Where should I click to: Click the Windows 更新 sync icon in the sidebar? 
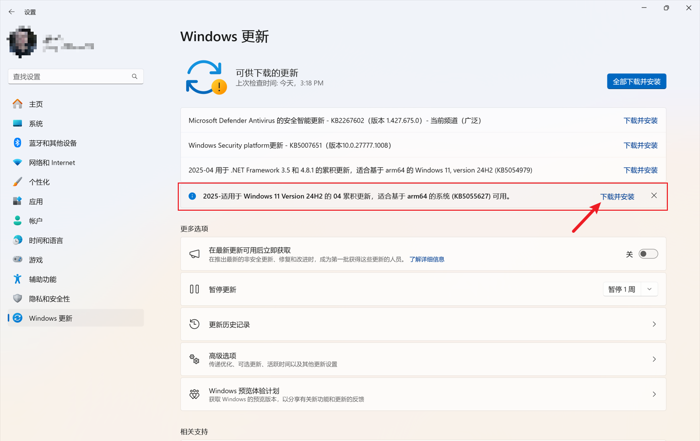click(x=17, y=318)
